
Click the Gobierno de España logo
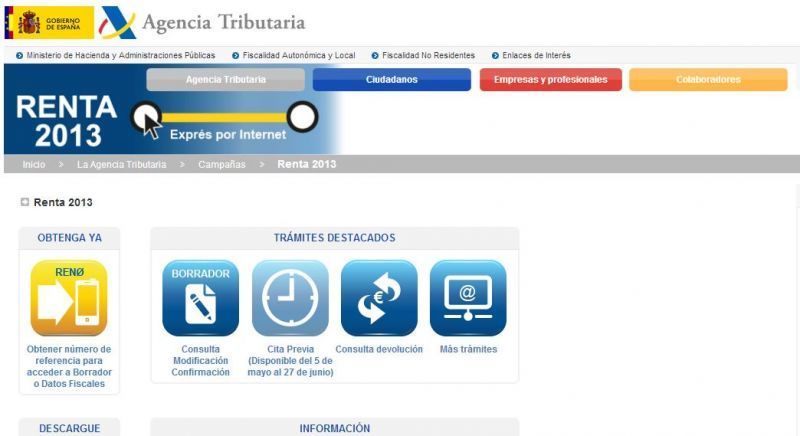pyautogui.click(x=49, y=22)
